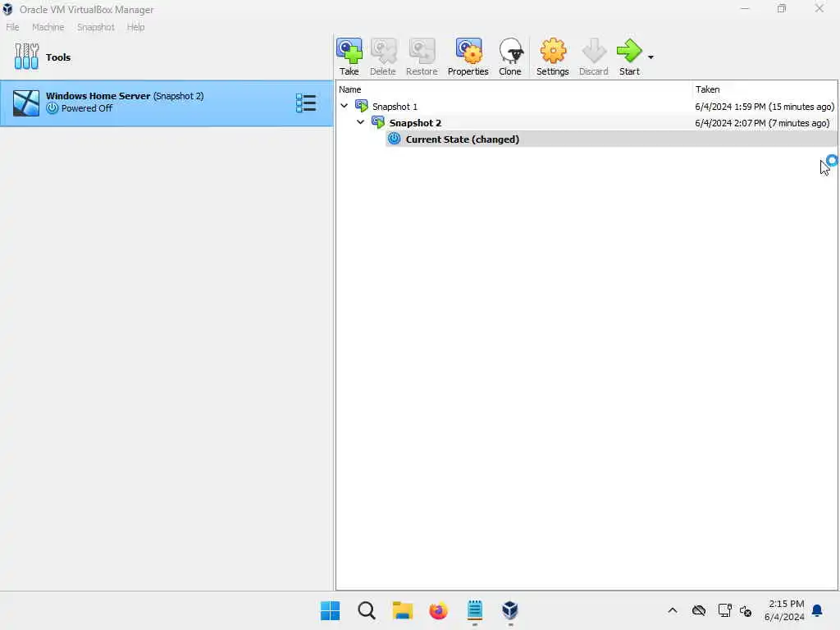The height and width of the screenshot is (630, 840).
Task: Click the network tray icon
Action: click(725, 610)
